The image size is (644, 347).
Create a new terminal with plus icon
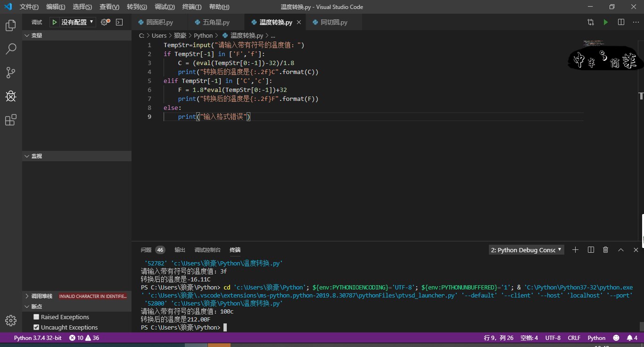575,250
